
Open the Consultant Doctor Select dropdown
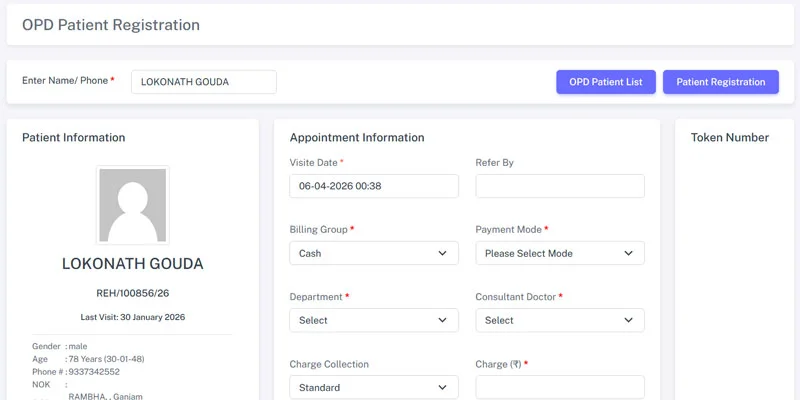(560, 320)
